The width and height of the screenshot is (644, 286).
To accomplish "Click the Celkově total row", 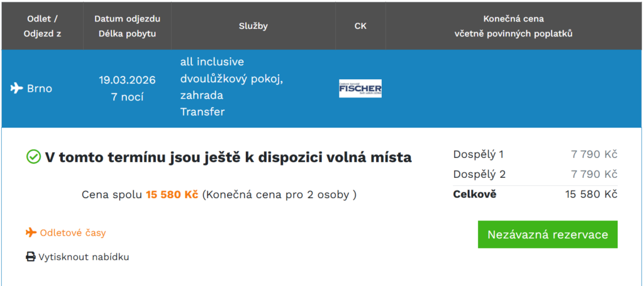I will pos(535,194).
